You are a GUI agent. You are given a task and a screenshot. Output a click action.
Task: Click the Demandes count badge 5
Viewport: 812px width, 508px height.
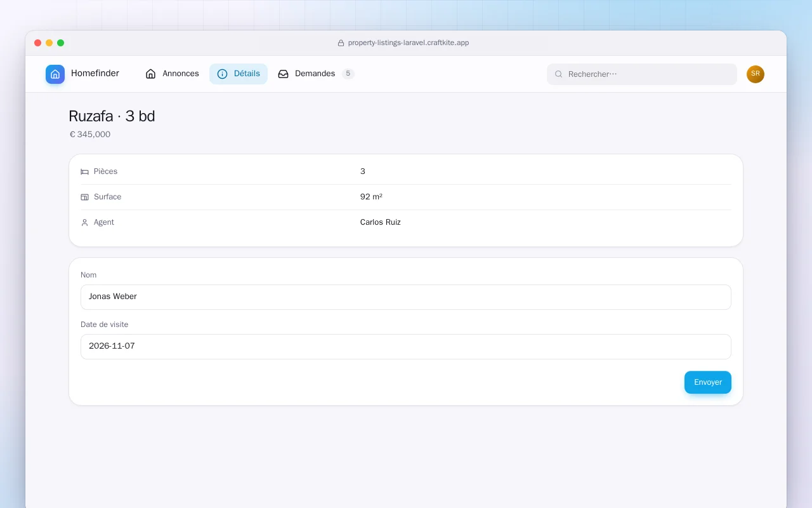(x=348, y=74)
